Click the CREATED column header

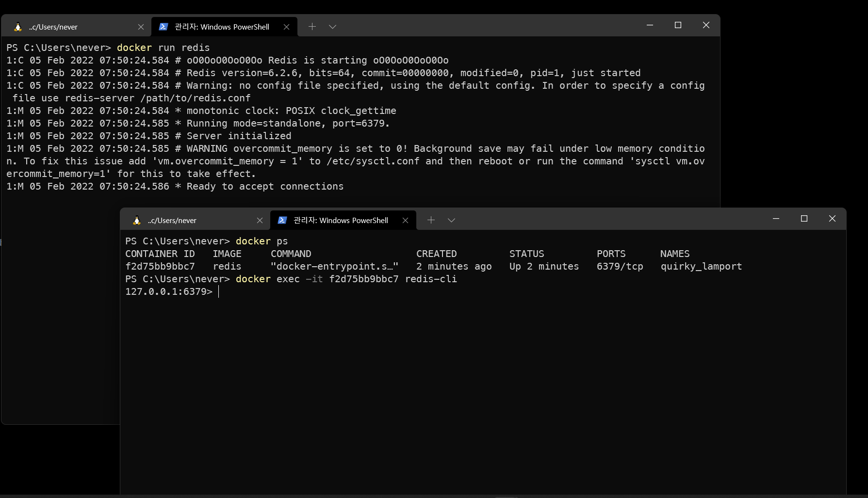pos(437,254)
